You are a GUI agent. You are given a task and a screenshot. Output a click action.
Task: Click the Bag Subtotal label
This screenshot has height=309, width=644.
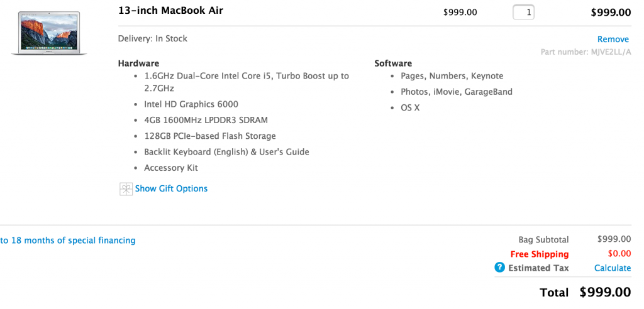[543, 239]
